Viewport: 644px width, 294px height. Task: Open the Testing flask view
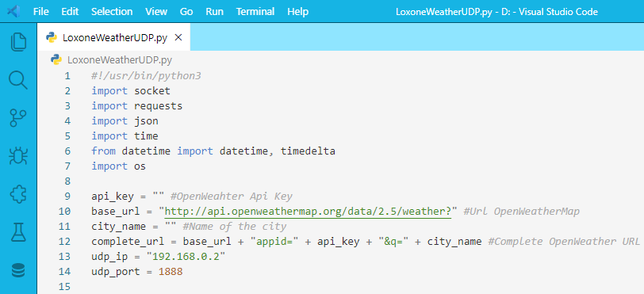18,232
